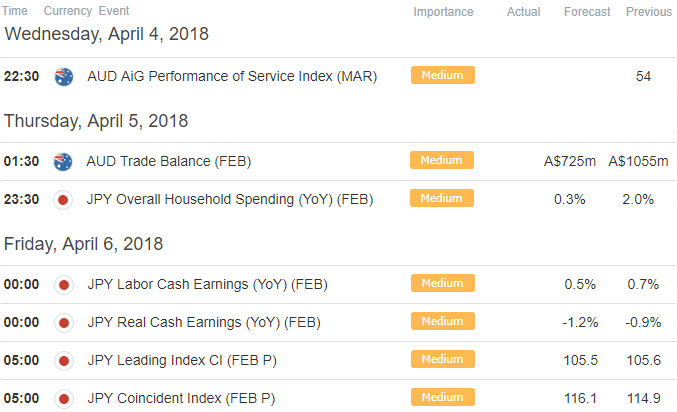The image size is (677, 412).
Task: Click Medium badge for AUD Trade Balance
Action: [x=442, y=160]
